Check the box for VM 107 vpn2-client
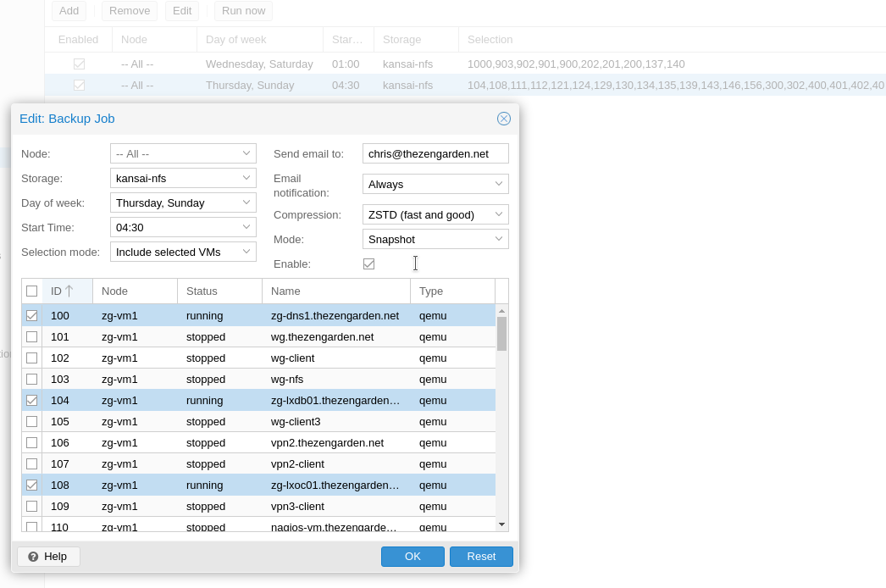886x588 pixels. click(31, 464)
